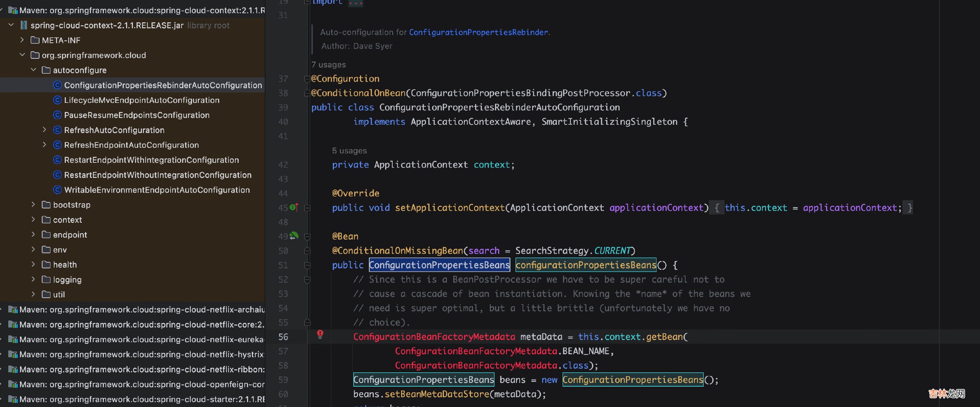This screenshot has height=407, width=980.
Task: Click Maven library icon for spring-cloud-openfeign
Action: [13, 384]
